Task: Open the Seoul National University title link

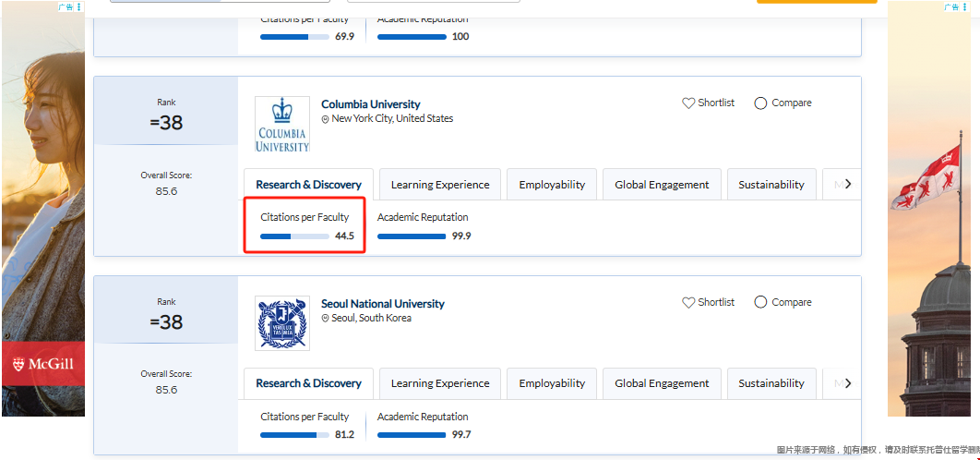Action: [382, 304]
